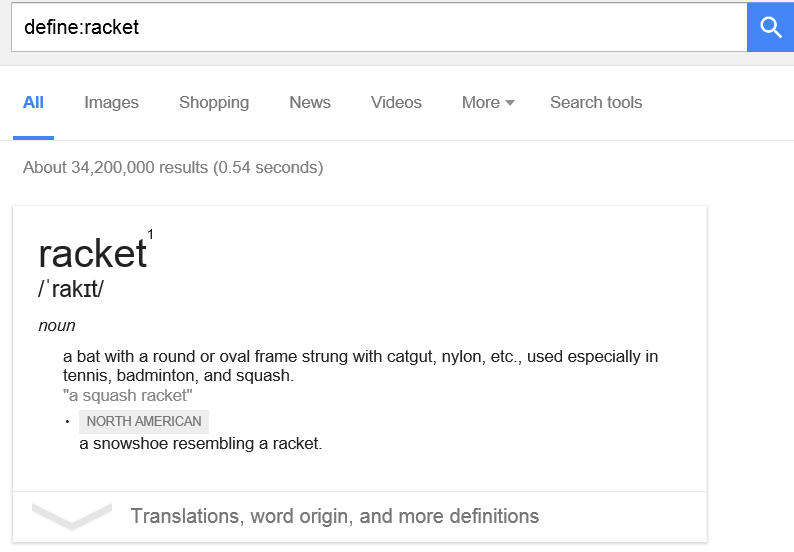Screen dimensions: 794x552
Task: Click the snowshoe resembling a racket definition
Action: tap(201, 444)
